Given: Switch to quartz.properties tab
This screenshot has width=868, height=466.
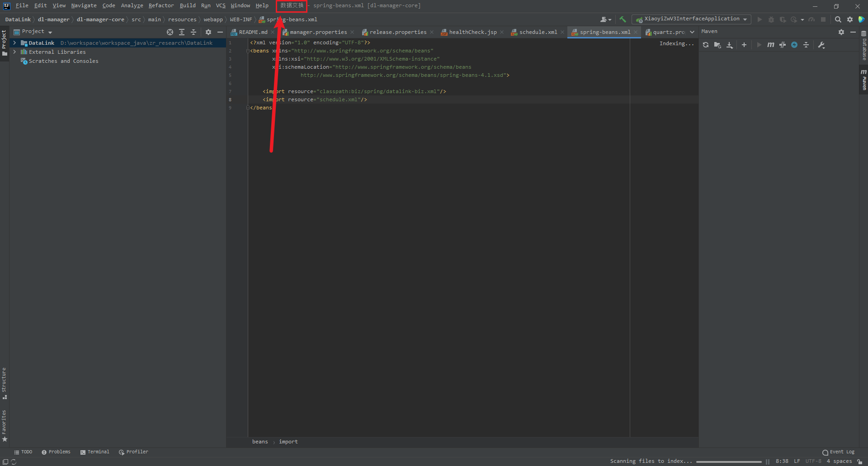Looking at the screenshot, I should pyautogui.click(x=665, y=32).
